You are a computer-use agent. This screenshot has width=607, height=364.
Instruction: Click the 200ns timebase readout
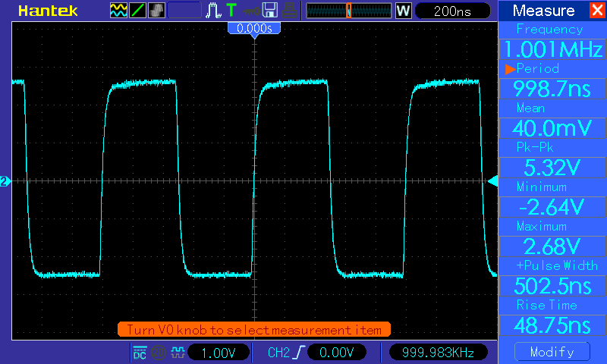452,11
